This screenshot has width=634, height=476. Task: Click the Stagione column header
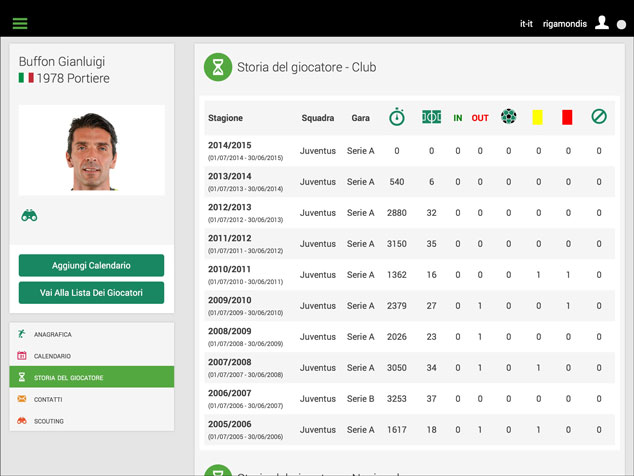(x=225, y=118)
